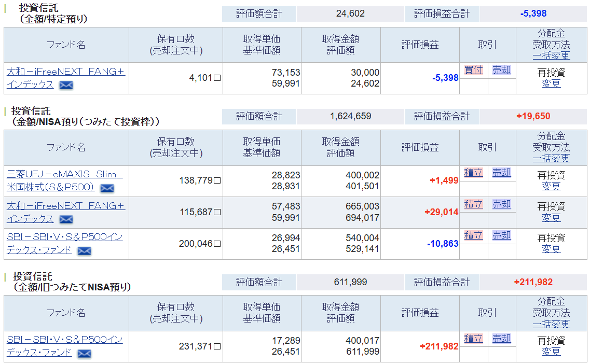Image resolution: width=590 pixels, height=364 pixels.
Task: Click 変更 for eMAXIS Slim 再投資 setting
Action: pos(551,186)
